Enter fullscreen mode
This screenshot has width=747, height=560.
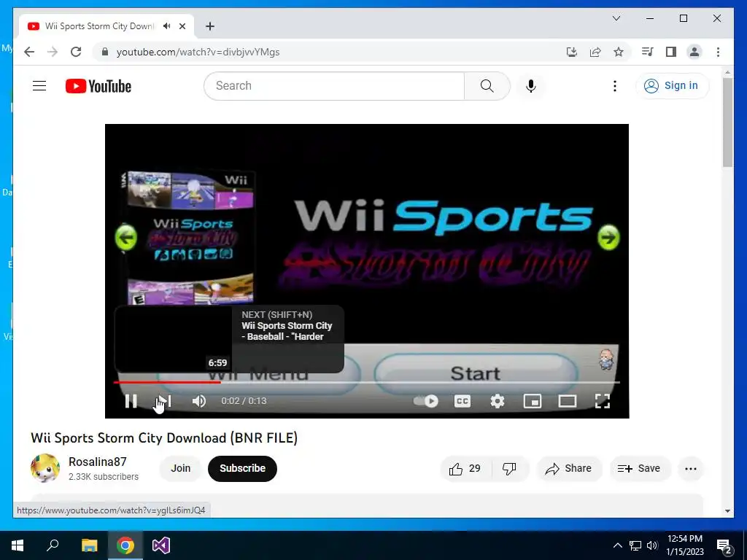coord(603,401)
